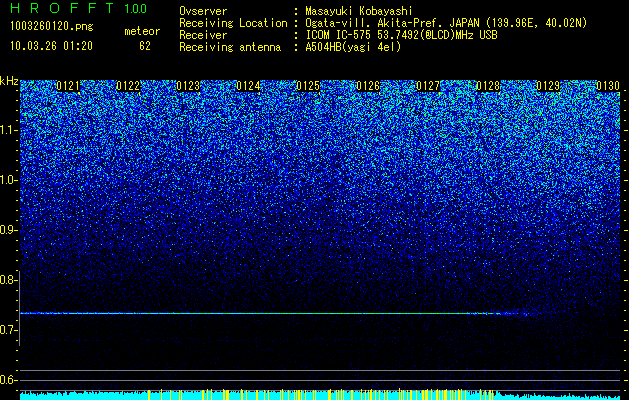The image size is (629, 400).
Task: Click the 0126 time marker
Action: coord(368,86)
